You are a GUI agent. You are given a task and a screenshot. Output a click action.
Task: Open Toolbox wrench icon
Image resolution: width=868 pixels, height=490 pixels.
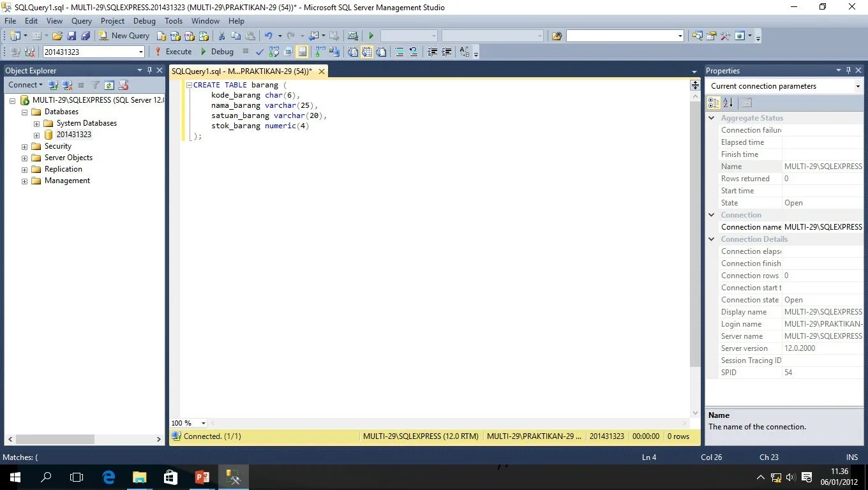(725, 36)
